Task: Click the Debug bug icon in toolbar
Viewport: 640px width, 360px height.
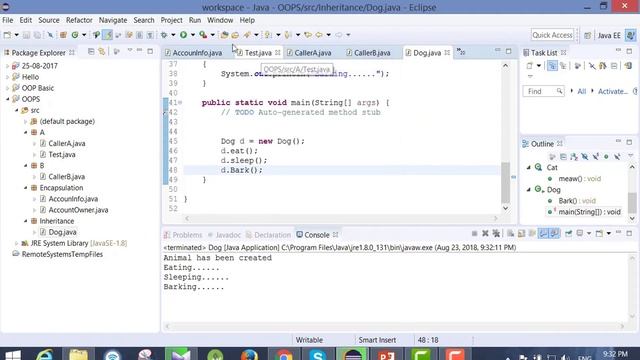Action: 164,35
